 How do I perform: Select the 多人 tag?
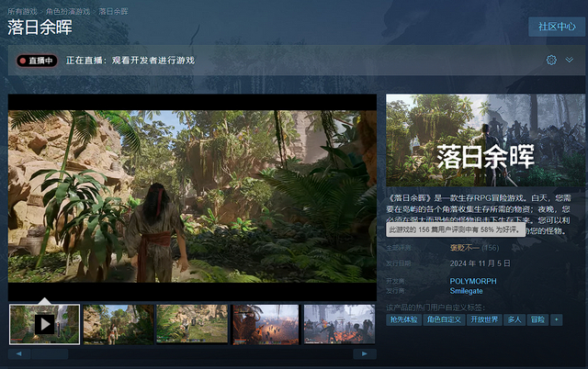(514, 319)
